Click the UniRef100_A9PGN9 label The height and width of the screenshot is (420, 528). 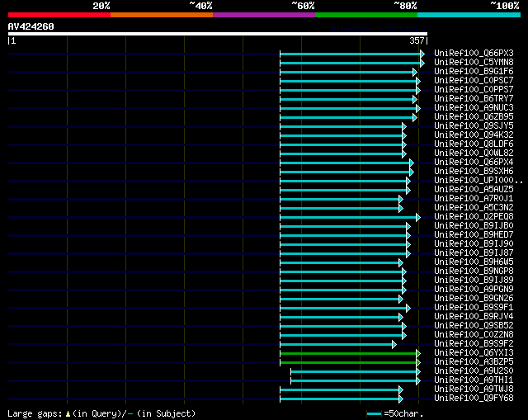[x=474, y=290]
